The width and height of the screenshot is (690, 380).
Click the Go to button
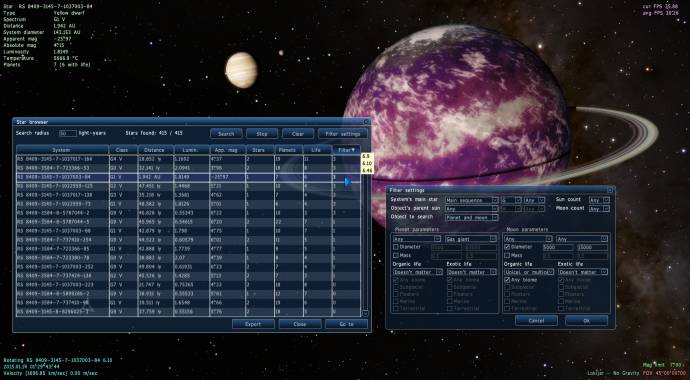tap(346, 324)
